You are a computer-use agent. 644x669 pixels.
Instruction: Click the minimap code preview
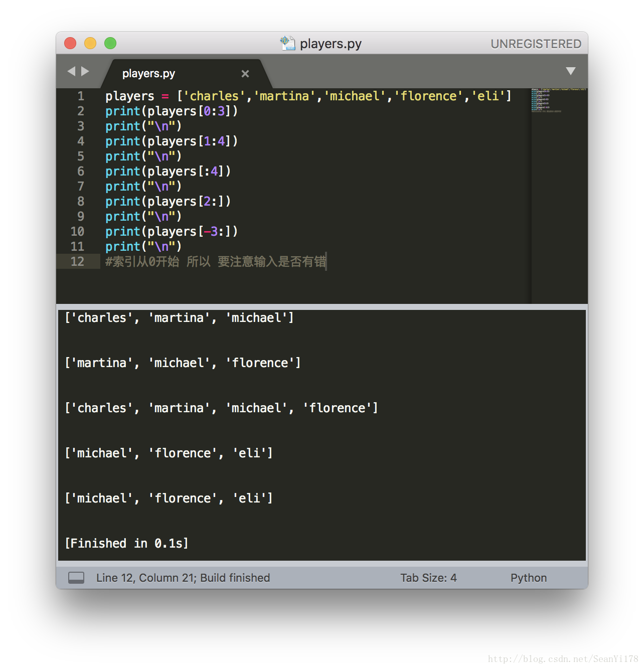(558, 100)
